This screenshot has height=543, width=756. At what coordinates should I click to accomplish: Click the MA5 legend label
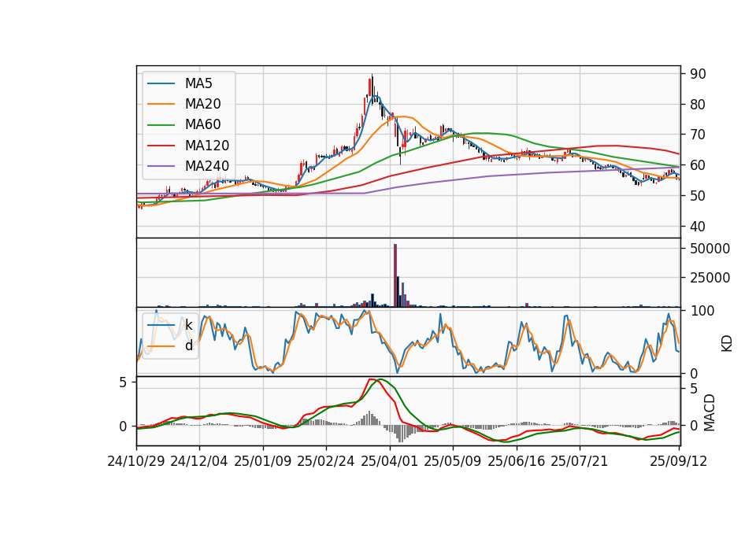[198, 83]
